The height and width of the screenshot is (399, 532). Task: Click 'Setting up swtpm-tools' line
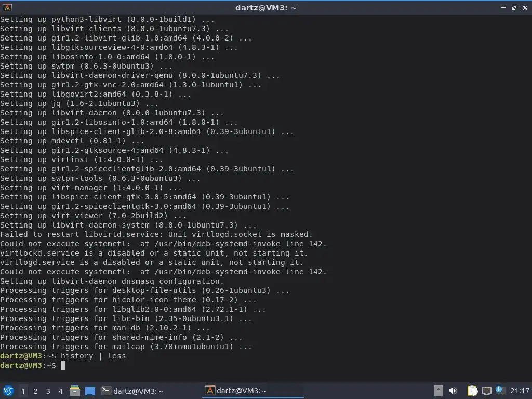click(x=100, y=179)
